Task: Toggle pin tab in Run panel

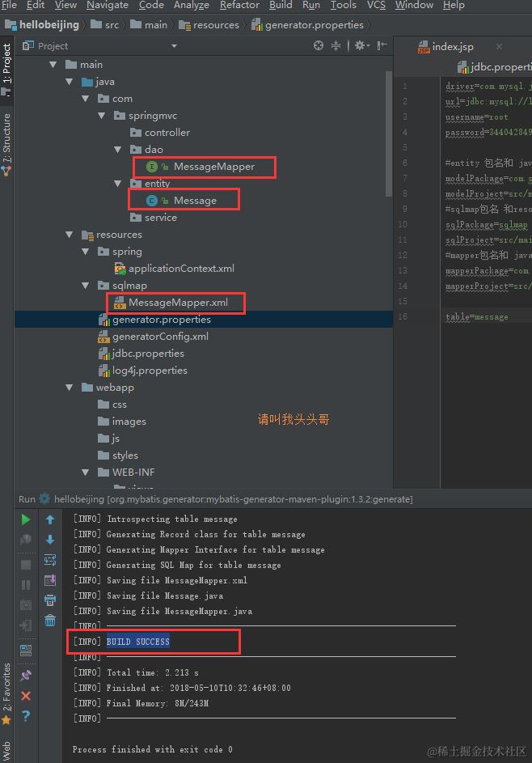Action: coord(26,676)
